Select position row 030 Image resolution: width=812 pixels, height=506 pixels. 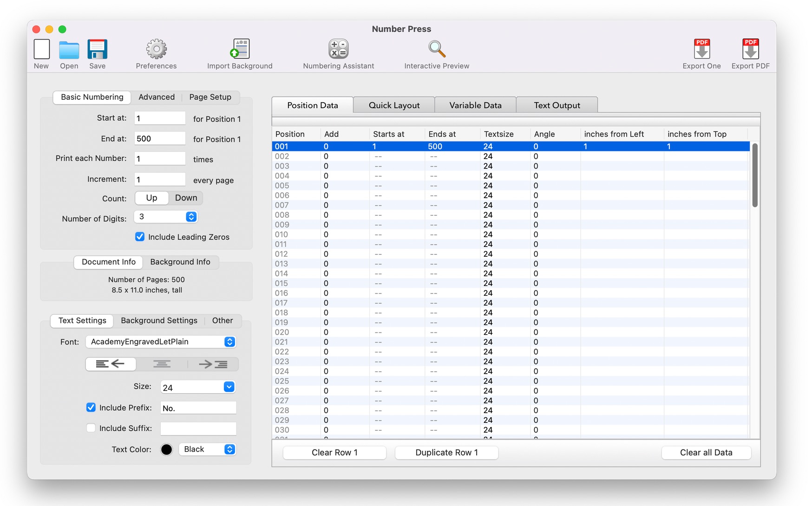pyautogui.click(x=511, y=430)
